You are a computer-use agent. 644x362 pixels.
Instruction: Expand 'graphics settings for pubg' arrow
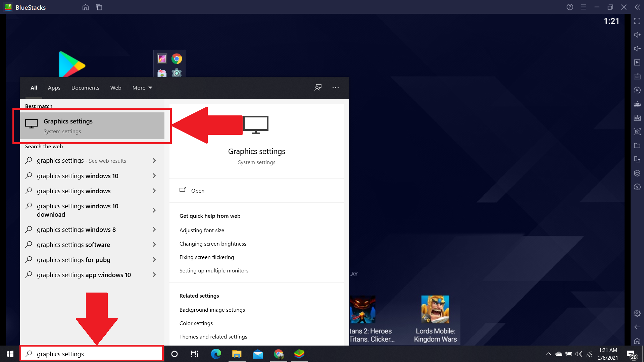(154, 260)
